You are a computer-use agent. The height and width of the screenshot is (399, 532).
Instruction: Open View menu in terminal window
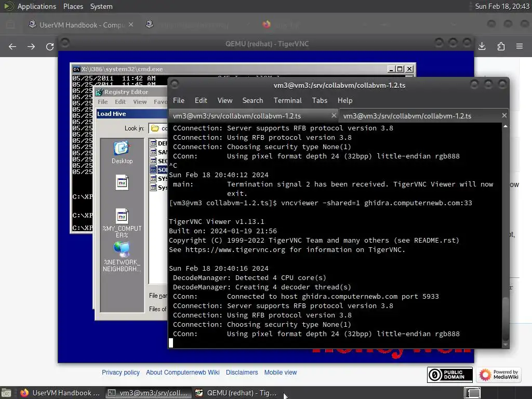pos(225,100)
